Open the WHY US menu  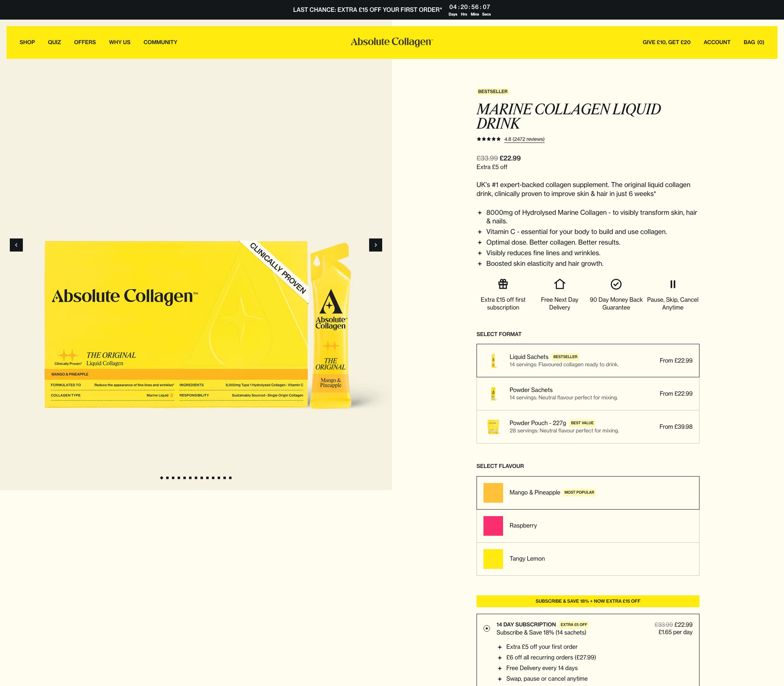coord(120,42)
